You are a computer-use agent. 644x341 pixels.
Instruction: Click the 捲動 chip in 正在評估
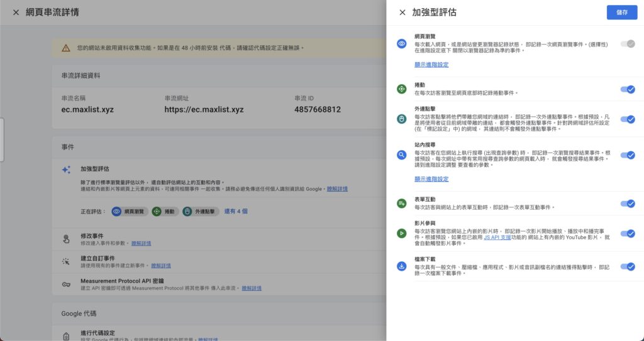point(165,212)
